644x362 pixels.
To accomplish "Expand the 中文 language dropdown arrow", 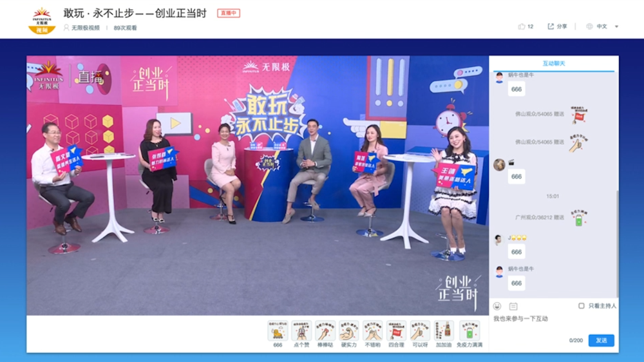I will [x=616, y=26].
